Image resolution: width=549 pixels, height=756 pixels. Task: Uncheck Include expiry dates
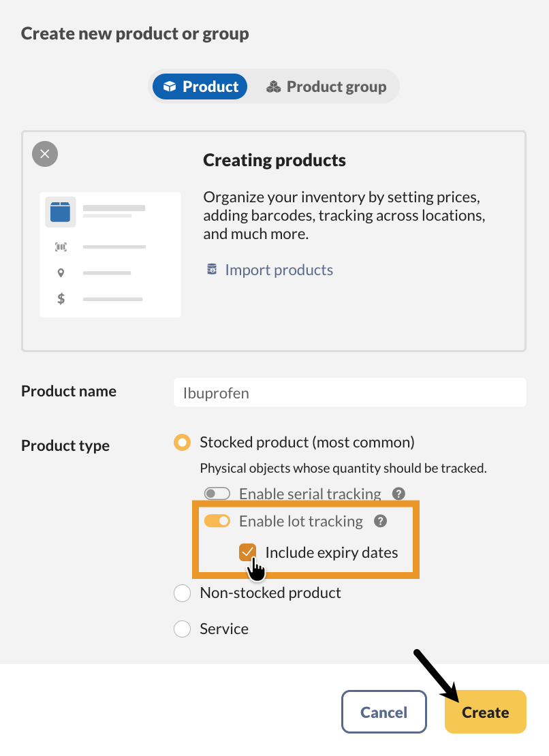pyautogui.click(x=247, y=552)
